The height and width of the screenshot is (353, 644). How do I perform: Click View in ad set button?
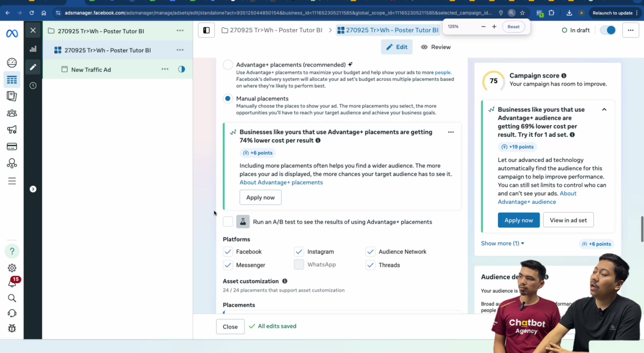[568, 220]
